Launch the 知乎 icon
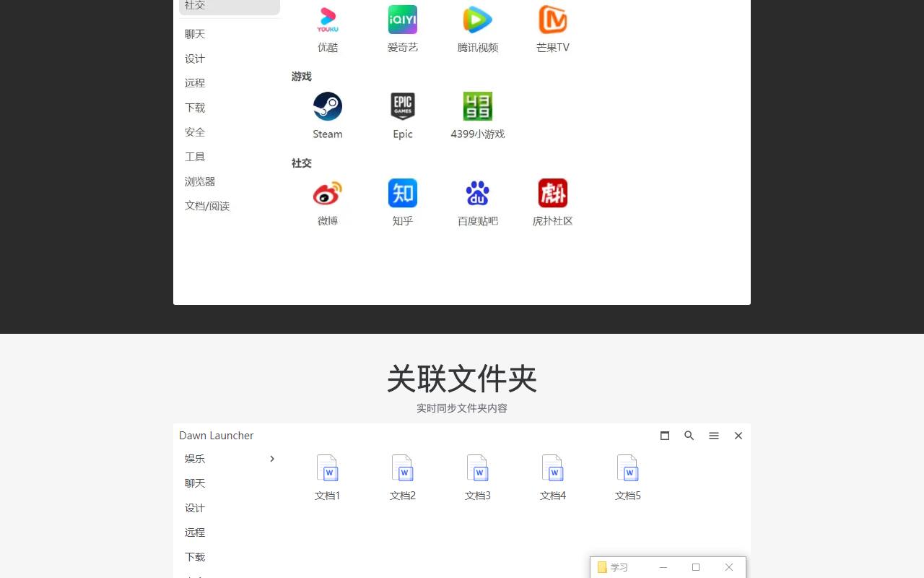 403,194
